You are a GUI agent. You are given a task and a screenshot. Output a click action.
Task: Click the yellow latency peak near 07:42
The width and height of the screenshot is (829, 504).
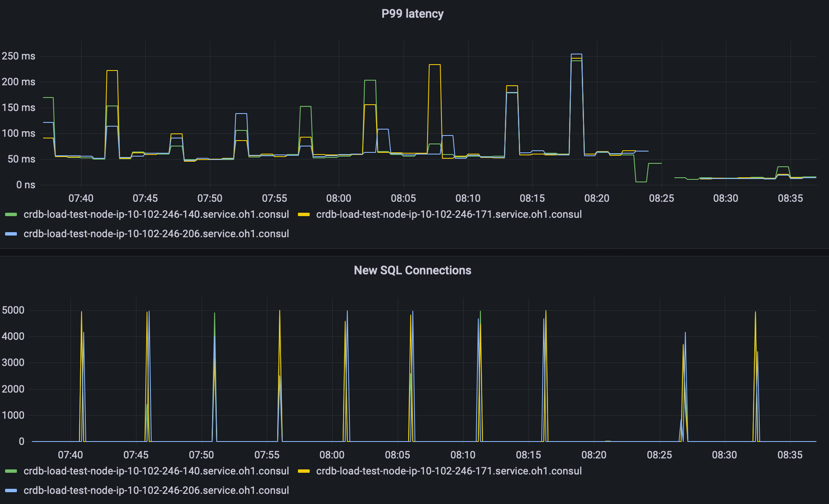(112, 70)
